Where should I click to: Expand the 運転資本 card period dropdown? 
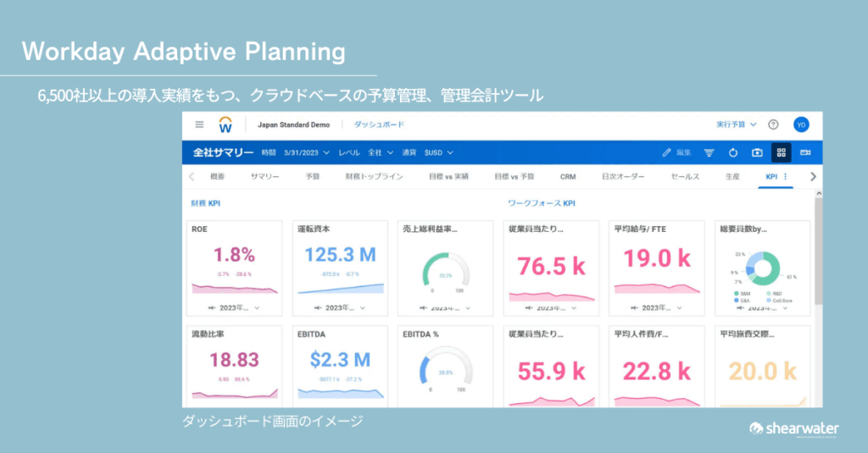click(339, 307)
